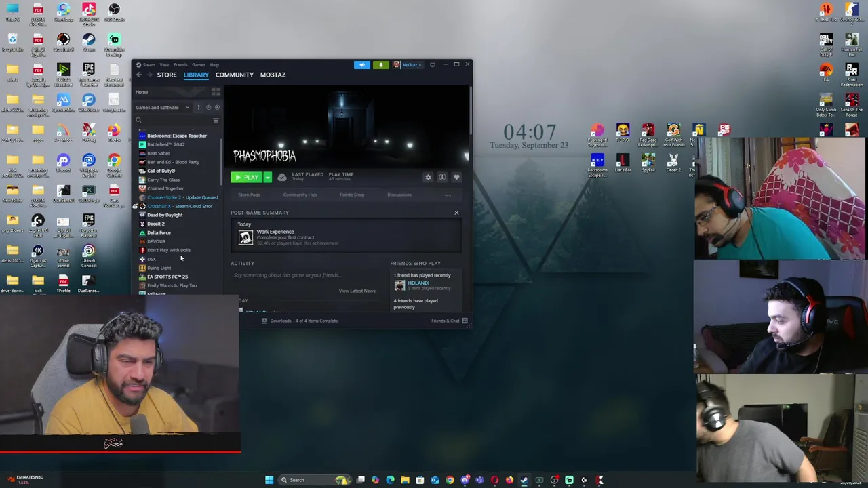This screenshot has height=488, width=868.
Task: Click the library search field
Action: click(172, 120)
